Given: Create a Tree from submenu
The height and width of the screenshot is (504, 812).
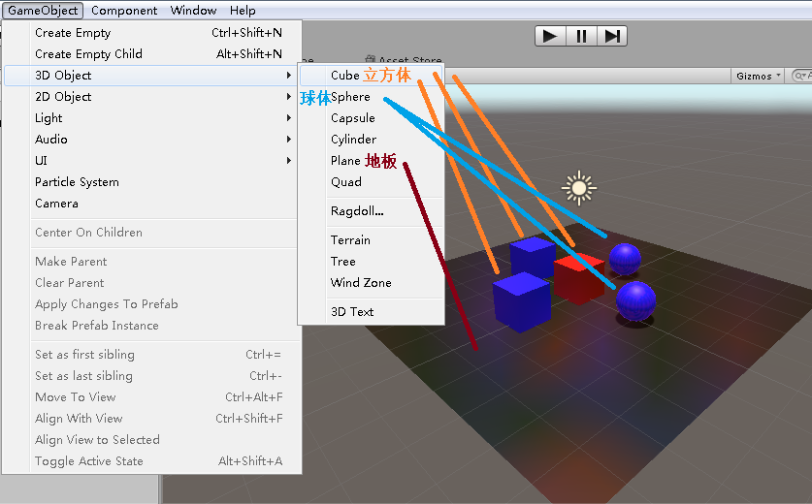Looking at the screenshot, I should click(x=372, y=262).
